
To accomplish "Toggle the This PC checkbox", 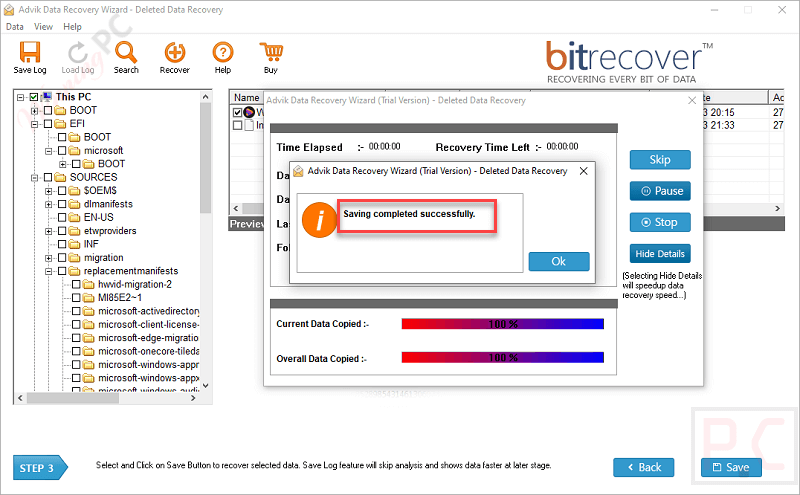I will [34, 97].
